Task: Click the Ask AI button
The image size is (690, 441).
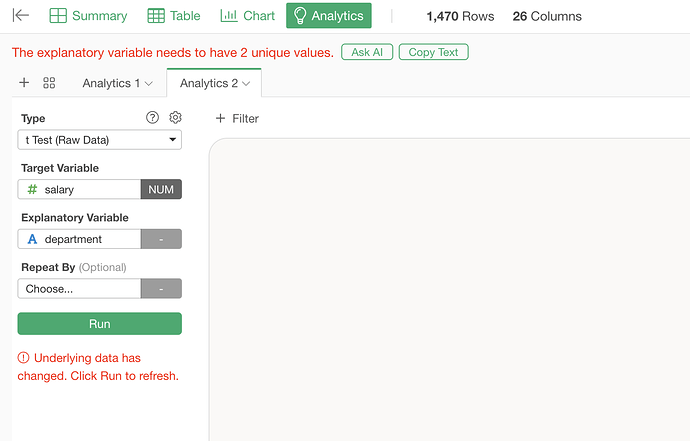Action: pyautogui.click(x=367, y=52)
